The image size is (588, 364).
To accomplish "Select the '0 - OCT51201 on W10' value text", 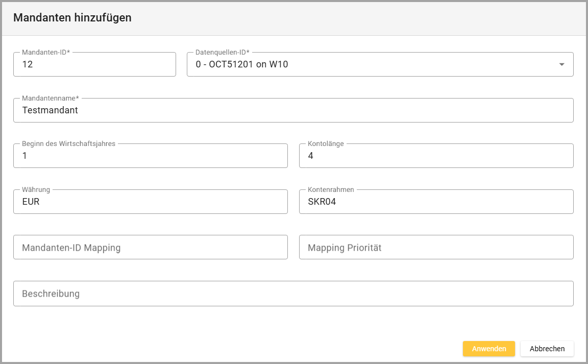I will [242, 65].
